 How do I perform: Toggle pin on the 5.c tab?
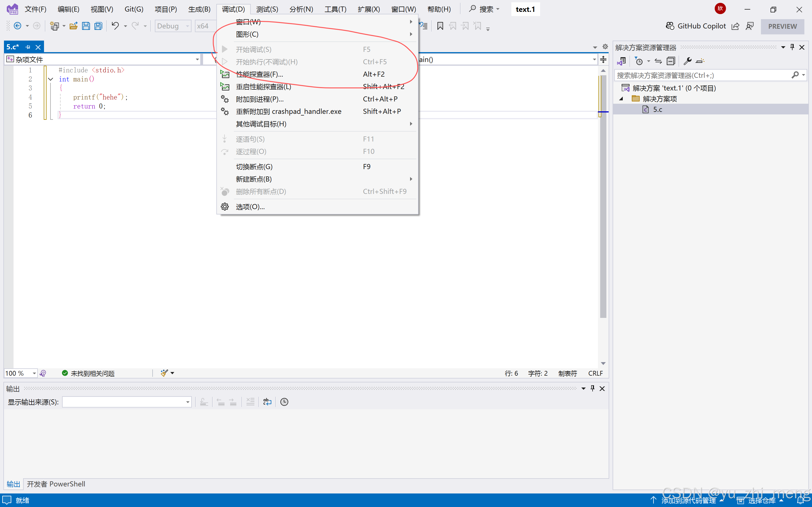click(x=28, y=47)
